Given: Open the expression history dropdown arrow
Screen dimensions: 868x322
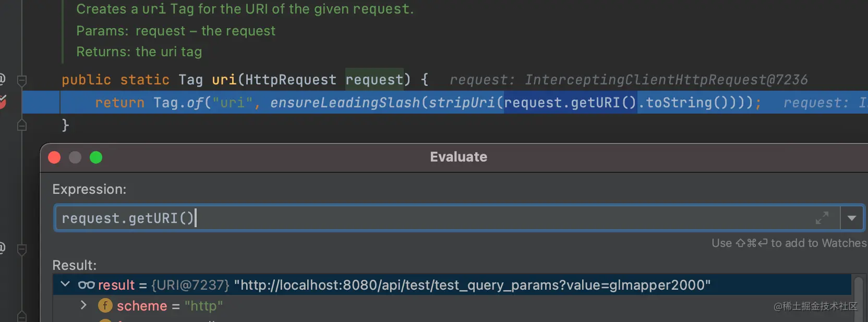Looking at the screenshot, I should pos(852,218).
